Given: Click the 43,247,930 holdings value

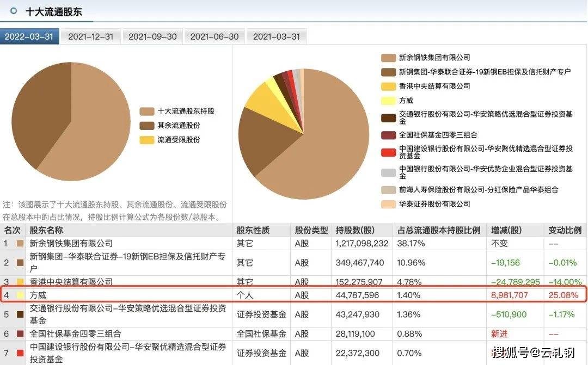Looking at the screenshot, I should (x=357, y=314).
